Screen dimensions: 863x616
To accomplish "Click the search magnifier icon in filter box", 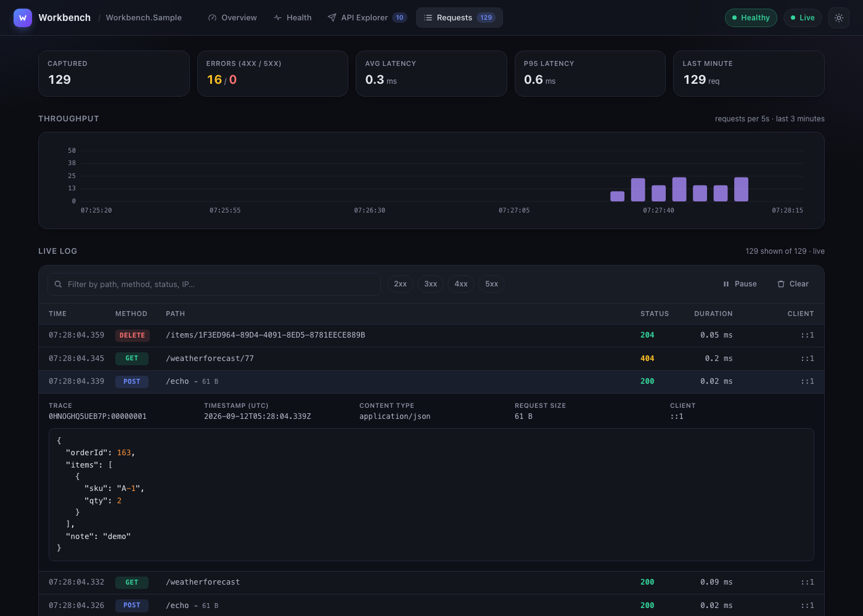I will (58, 285).
